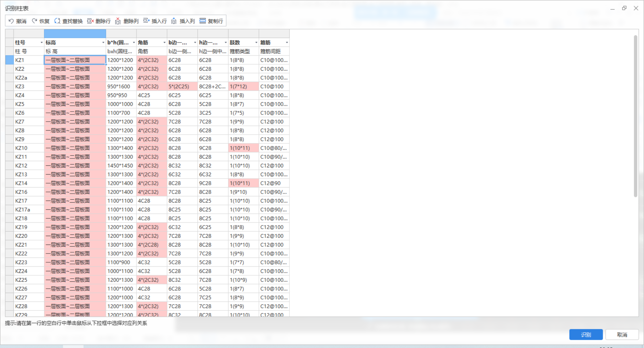Viewport: 644px width, 348px height.
Task: Open the 角筋 column dropdown
Action: [164, 43]
